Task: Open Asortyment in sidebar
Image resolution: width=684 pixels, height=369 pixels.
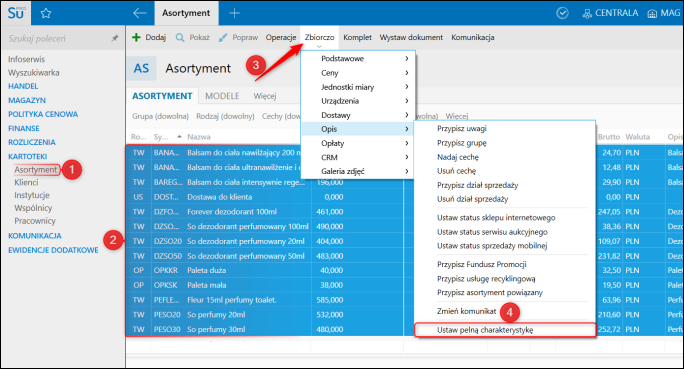Action: pos(36,170)
